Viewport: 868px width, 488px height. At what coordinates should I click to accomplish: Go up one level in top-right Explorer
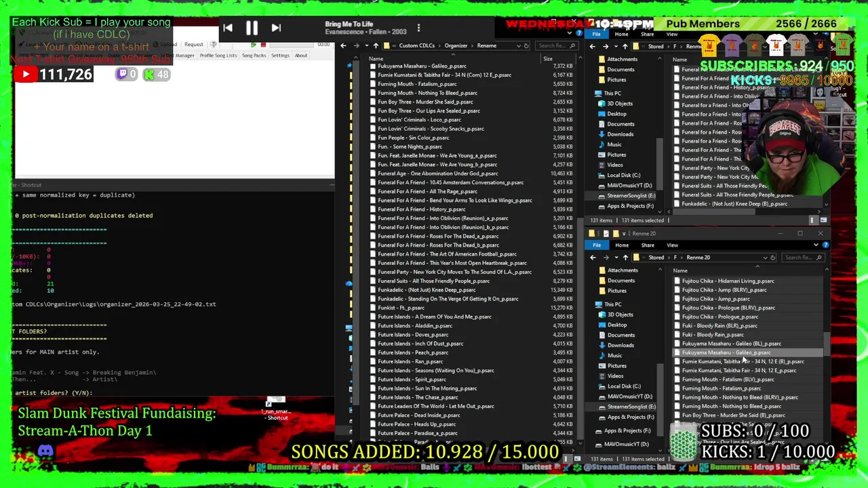[625, 46]
